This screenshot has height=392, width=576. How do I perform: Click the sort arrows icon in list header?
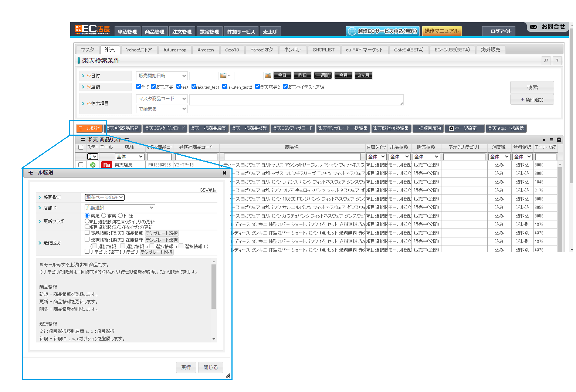coord(544,140)
